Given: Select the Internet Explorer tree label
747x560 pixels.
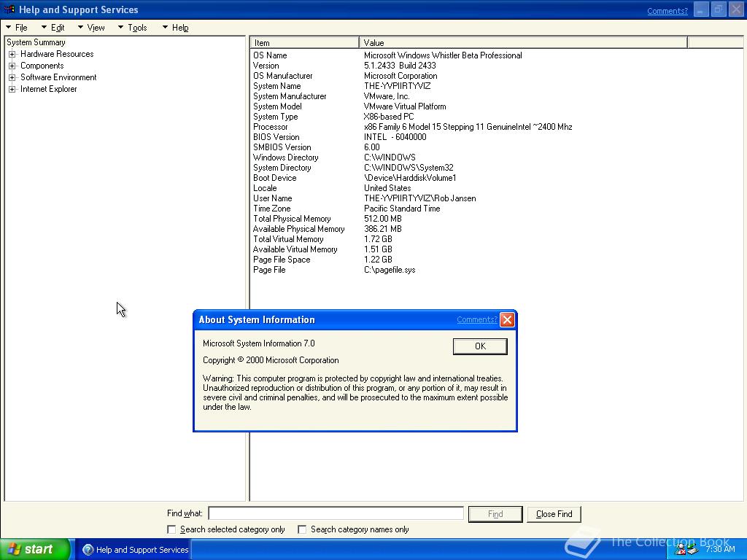Looking at the screenshot, I should [x=48, y=89].
